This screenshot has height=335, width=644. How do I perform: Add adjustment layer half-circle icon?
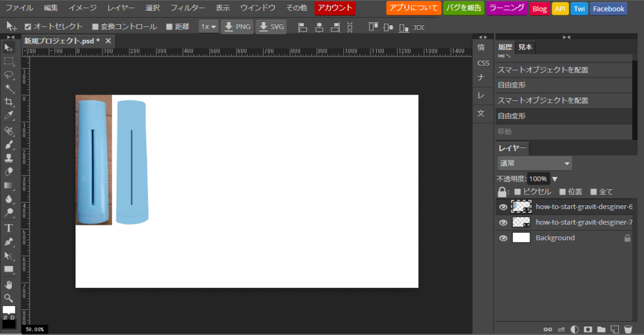click(x=575, y=329)
